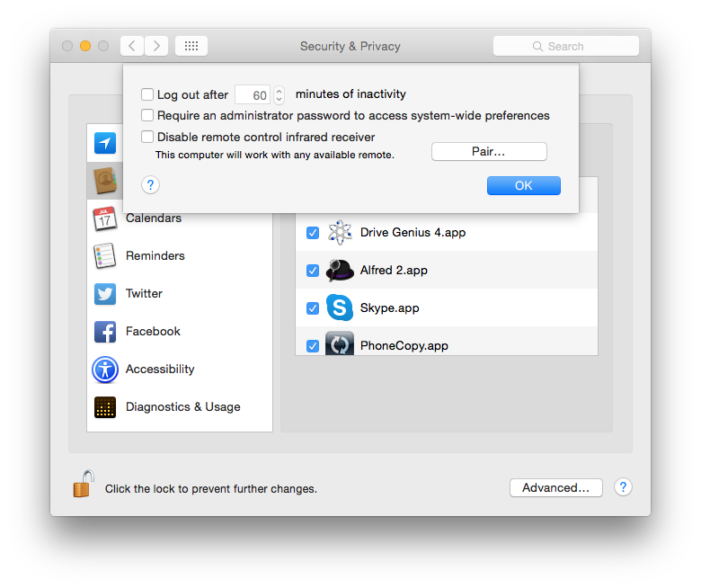Choose Twitter in the privacy list

tap(144, 294)
